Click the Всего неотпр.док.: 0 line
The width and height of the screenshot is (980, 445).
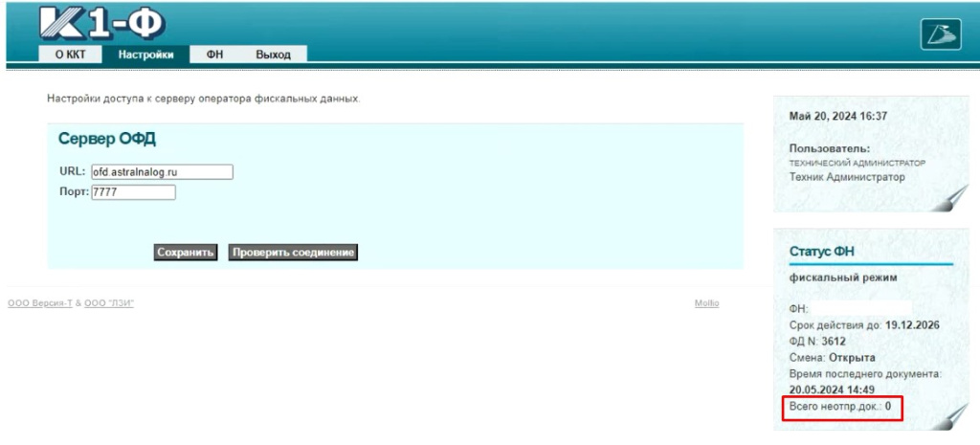click(x=840, y=407)
